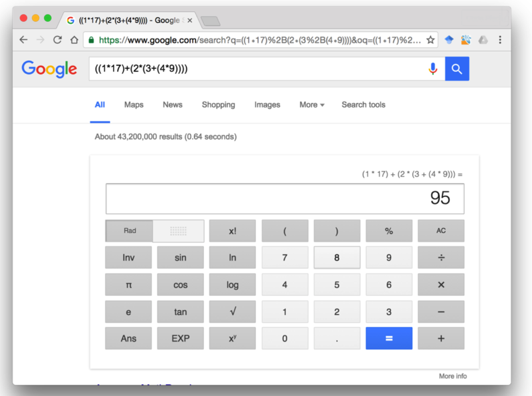Click the blue equals key
Screen dimensions: 532x396
tap(389, 338)
